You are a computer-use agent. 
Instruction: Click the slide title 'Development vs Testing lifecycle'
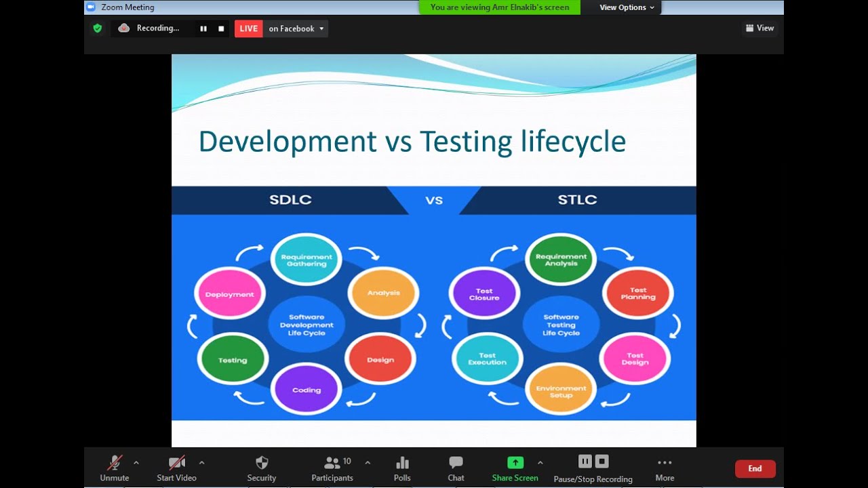[412, 142]
